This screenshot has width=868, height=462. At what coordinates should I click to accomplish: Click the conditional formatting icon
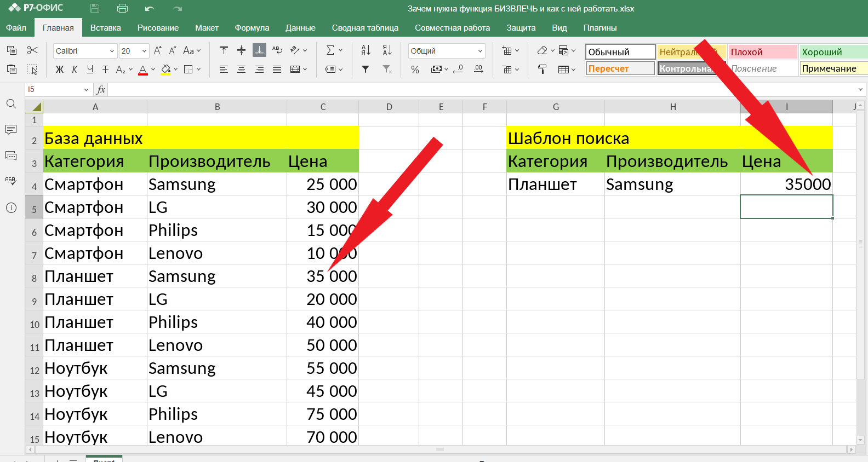pos(564,50)
